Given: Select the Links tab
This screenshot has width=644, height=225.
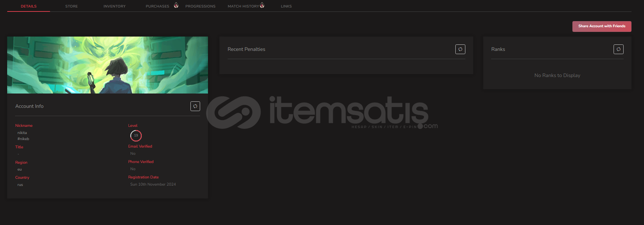Looking at the screenshot, I should (x=286, y=6).
